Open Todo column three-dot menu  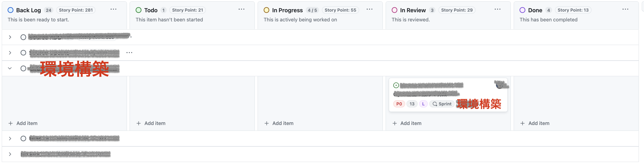point(241,10)
